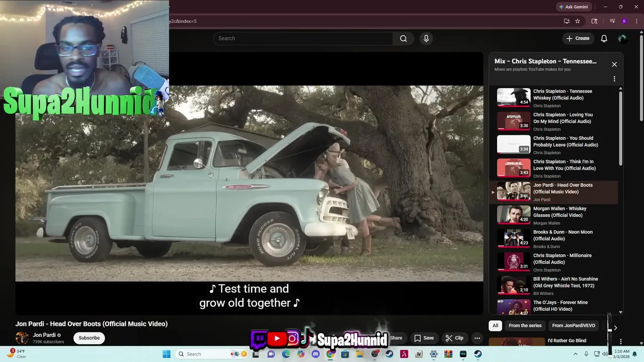The width and height of the screenshot is (644, 362).
Task: Select Brooks & Dunn Neon Moon playlist item
Action: click(x=553, y=239)
